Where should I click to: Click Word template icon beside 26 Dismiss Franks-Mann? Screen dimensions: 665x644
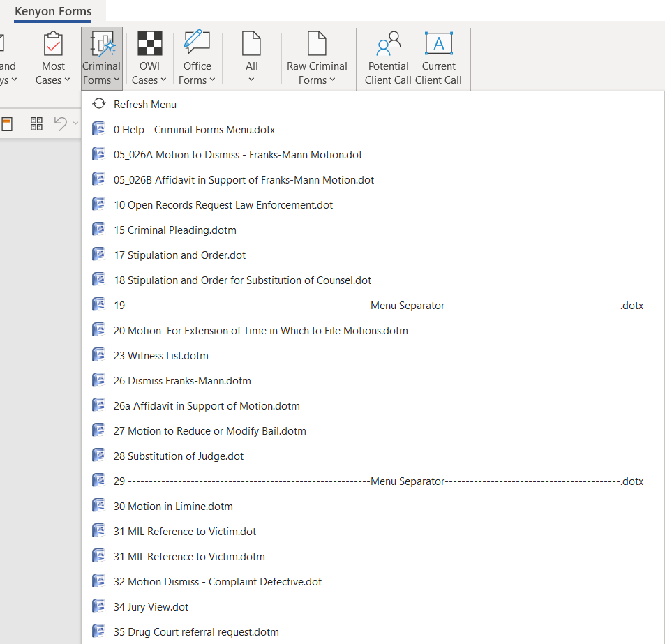click(x=99, y=380)
